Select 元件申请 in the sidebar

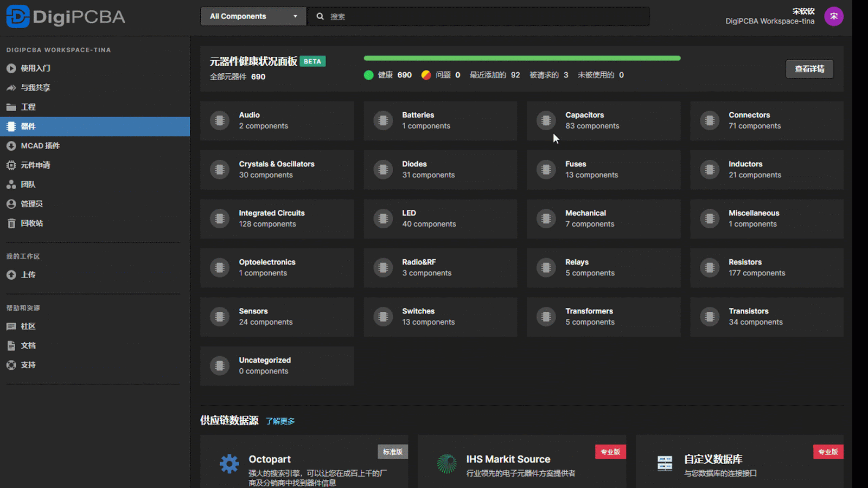pyautogui.click(x=95, y=165)
